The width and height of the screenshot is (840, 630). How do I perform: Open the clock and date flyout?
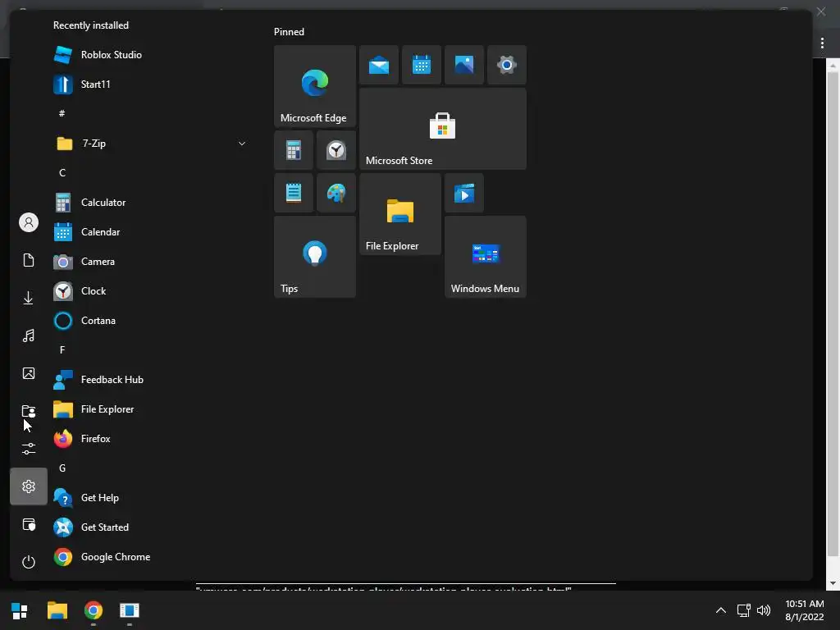[805, 610]
